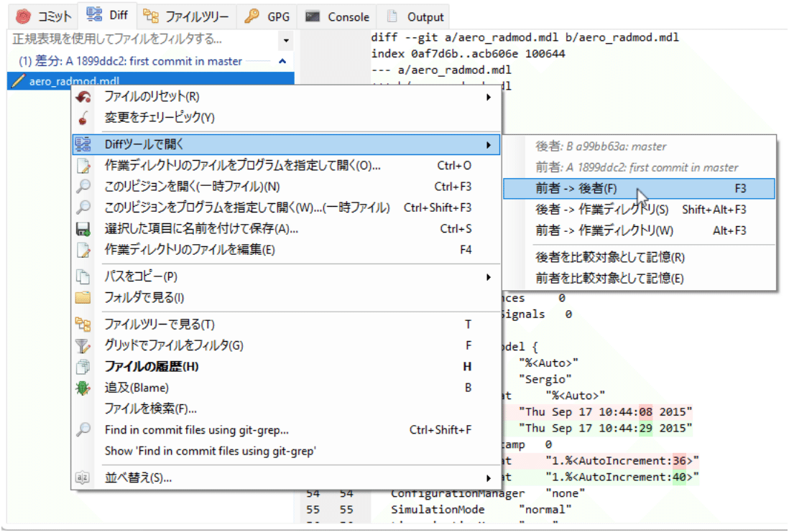Select 後者を比較対象として記憶(R)
The width and height of the screenshot is (789, 532).
[639, 258]
